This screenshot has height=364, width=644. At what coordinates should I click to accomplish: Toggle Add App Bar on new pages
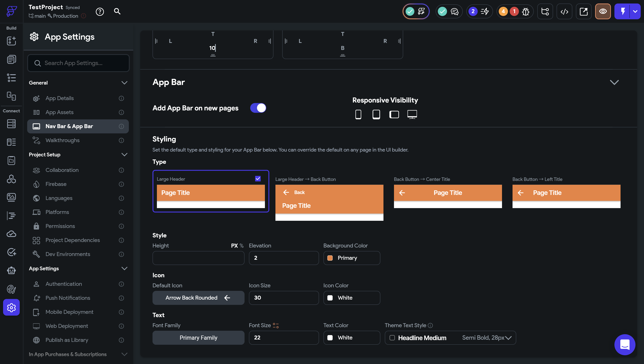(258, 108)
